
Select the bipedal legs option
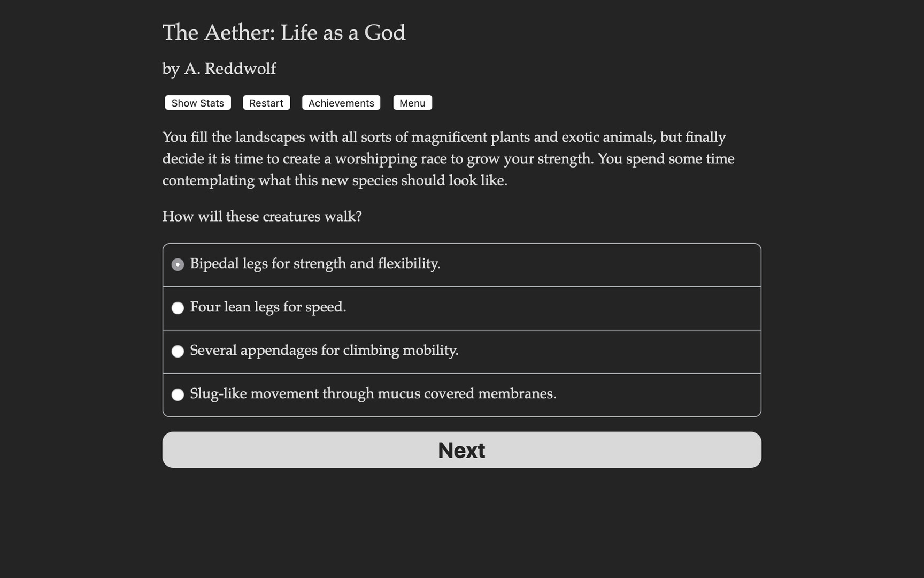point(315,264)
